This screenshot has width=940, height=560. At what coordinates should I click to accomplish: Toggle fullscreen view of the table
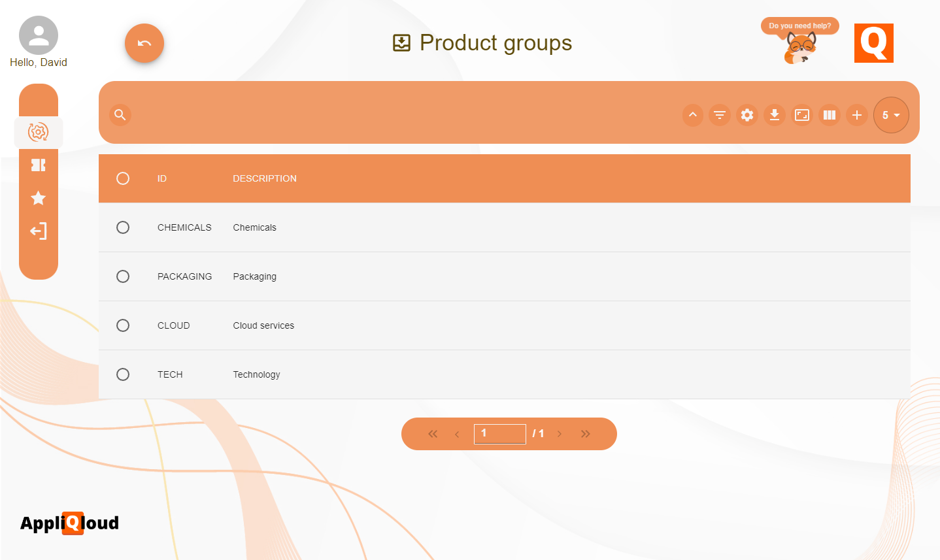point(802,115)
